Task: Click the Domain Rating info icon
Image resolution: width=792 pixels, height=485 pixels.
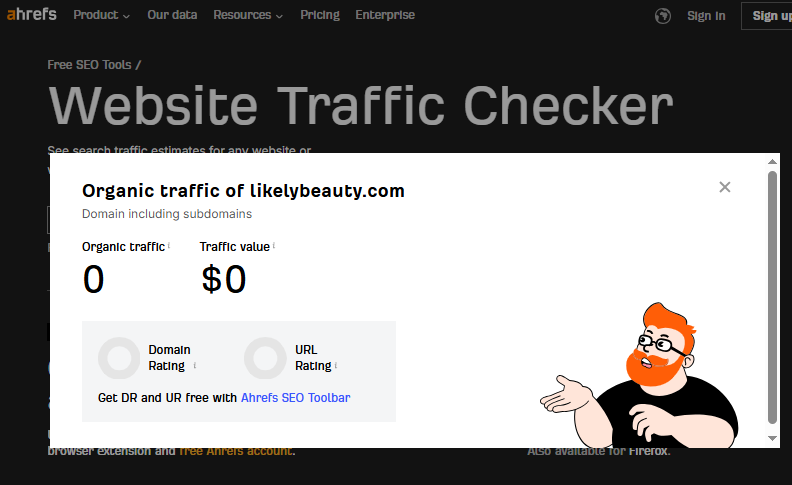Action: [195, 365]
